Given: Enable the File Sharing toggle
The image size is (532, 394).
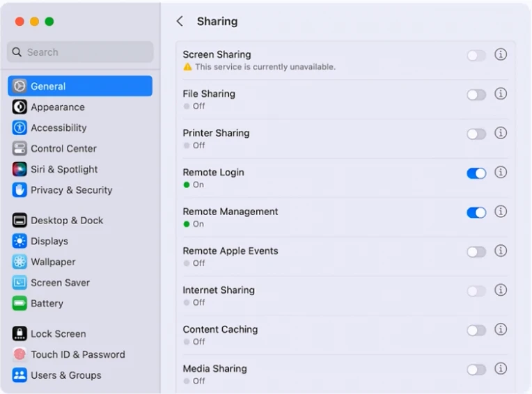Looking at the screenshot, I should (x=476, y=95).
